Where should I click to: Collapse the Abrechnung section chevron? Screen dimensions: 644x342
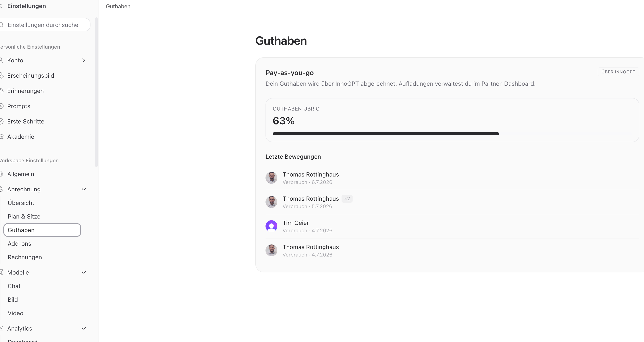click(84, 189)
